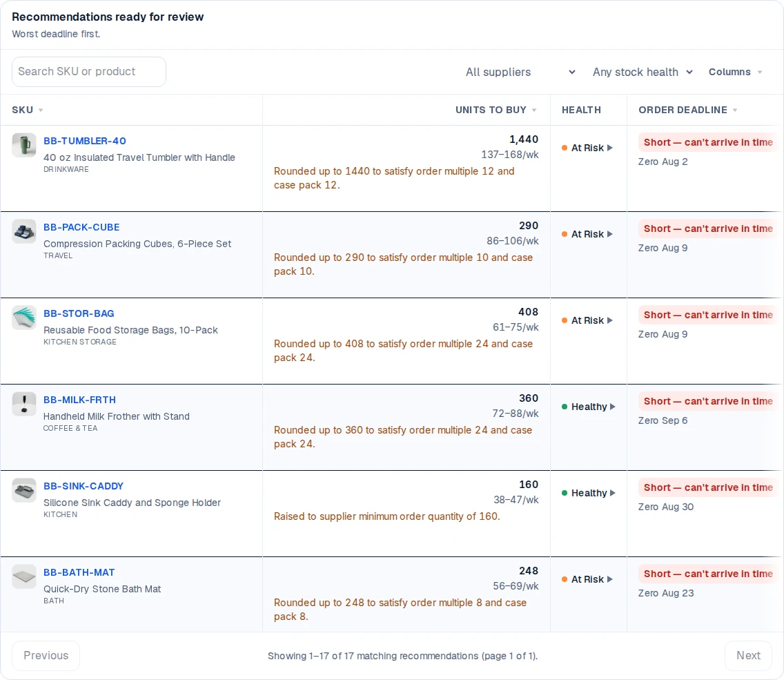Open the BB-STOR-BAG SKU link
Image resolution: width=784 pixels, height=680 pixels.
pyautogui.click(x=79, y=313)
